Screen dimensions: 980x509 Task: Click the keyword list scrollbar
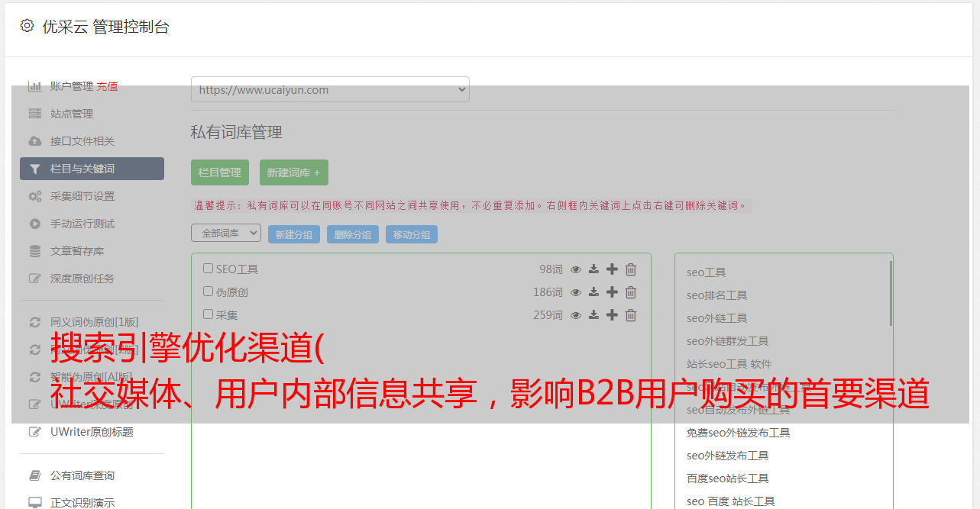coord(891,294)
